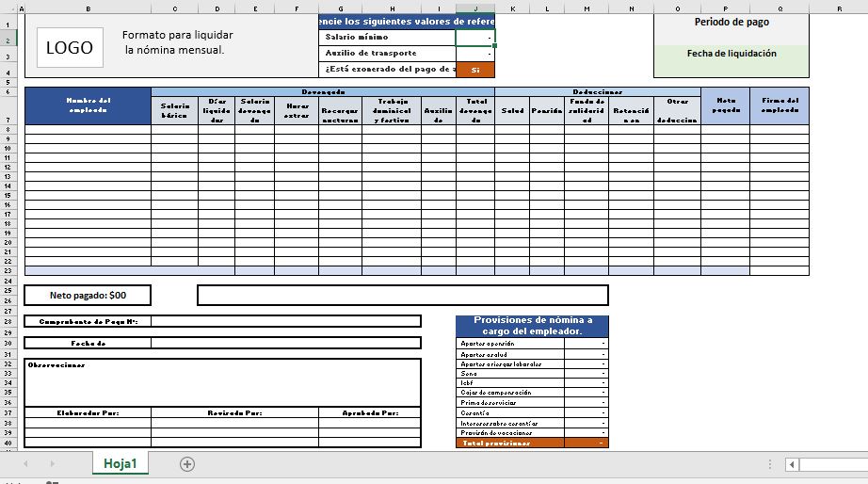Click the 'Comprobante de Pago N°' label
Image resolution: width=868 pixels, height=484 pixels.
point(88,321)
